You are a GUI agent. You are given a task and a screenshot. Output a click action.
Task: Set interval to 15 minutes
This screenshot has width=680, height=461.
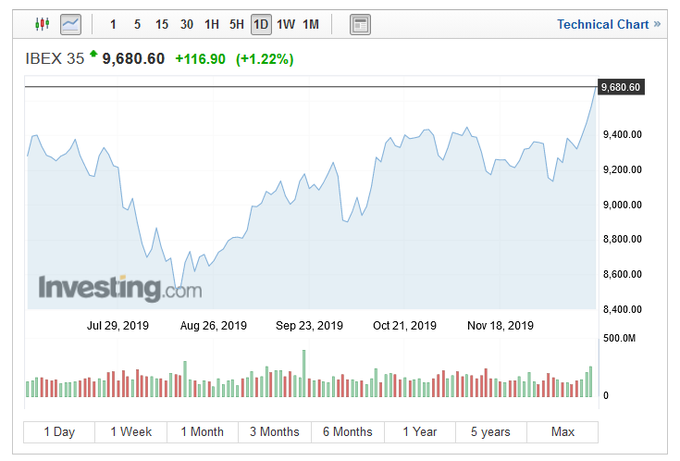162,24
